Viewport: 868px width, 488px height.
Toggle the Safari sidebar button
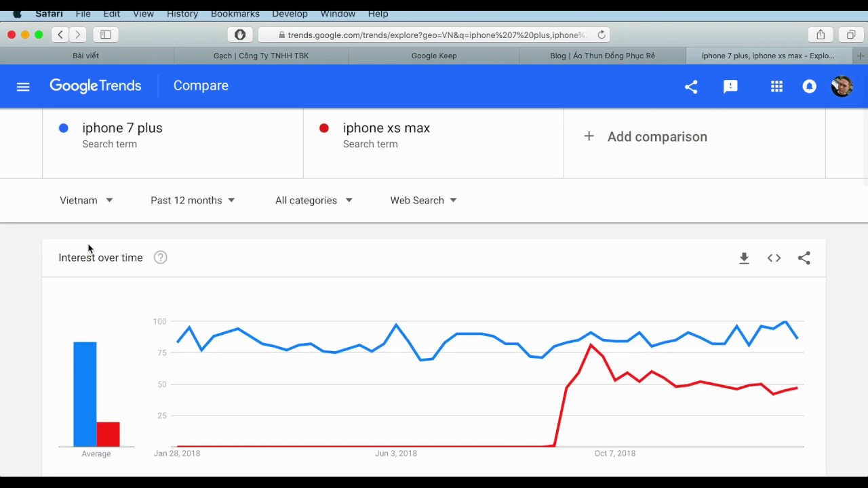pyautogui.click(x=106, y=35)
